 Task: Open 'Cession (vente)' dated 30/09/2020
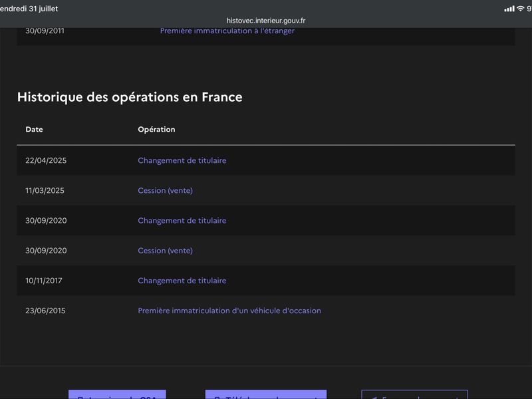click(165, 251)
